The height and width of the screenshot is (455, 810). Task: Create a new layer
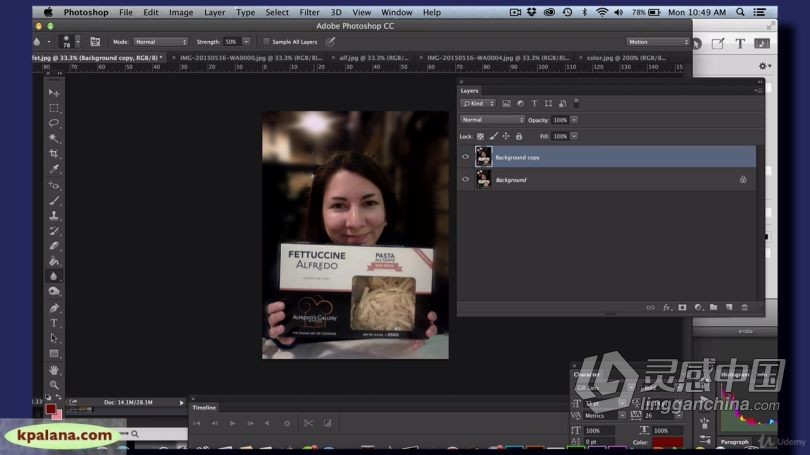click(729, 307)
